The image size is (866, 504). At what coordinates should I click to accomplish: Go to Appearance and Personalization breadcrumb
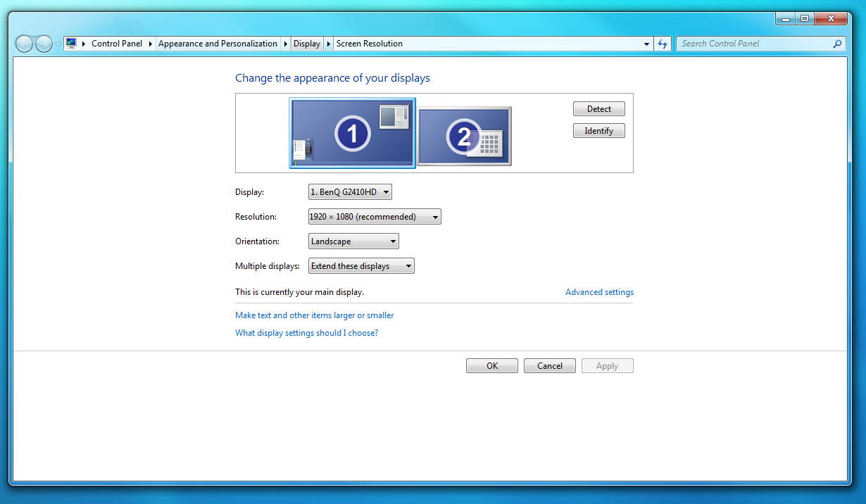click(218, 44)
